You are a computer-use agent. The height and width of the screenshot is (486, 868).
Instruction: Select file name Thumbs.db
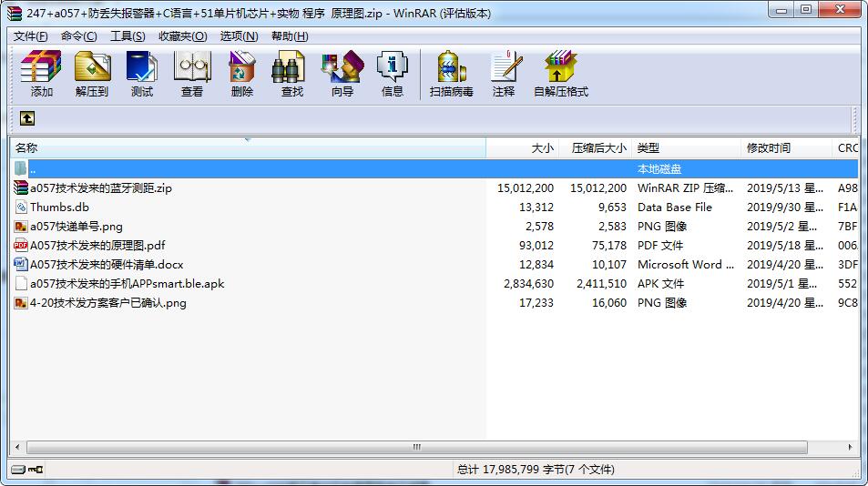59,208
